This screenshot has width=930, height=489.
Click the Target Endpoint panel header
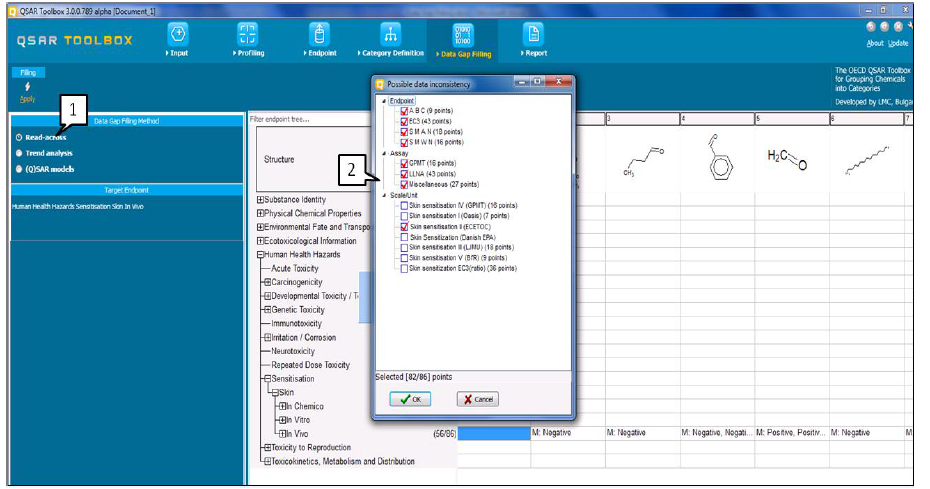pyautogui.click(x=127, y=190)
